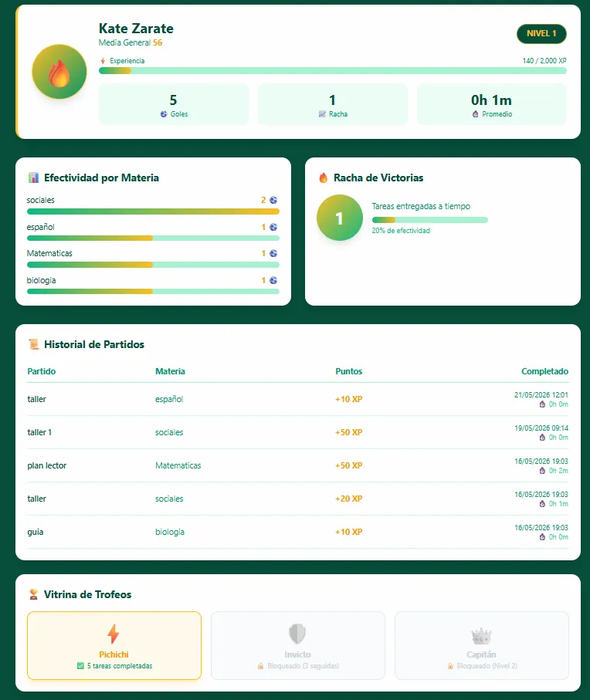
Task: Click the lightning bolt icon of Pichichi trophy
Action: click(114, 634)
